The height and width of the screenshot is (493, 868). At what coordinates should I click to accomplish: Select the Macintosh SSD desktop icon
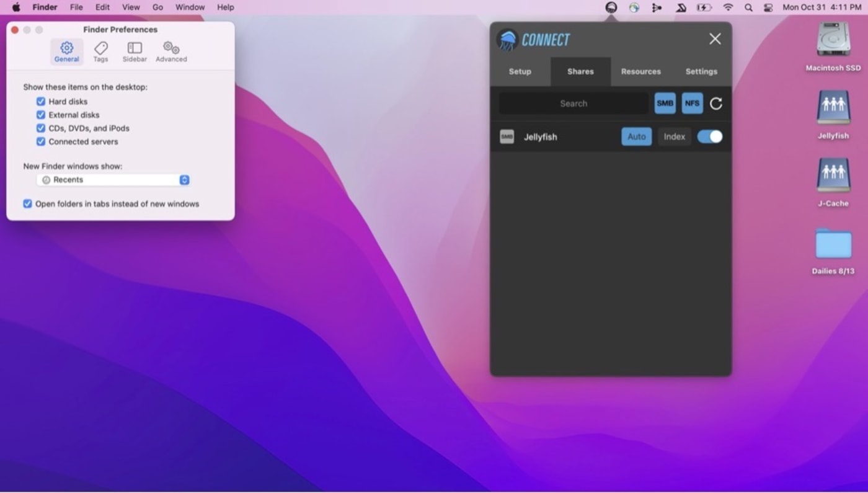pos(833,40)
